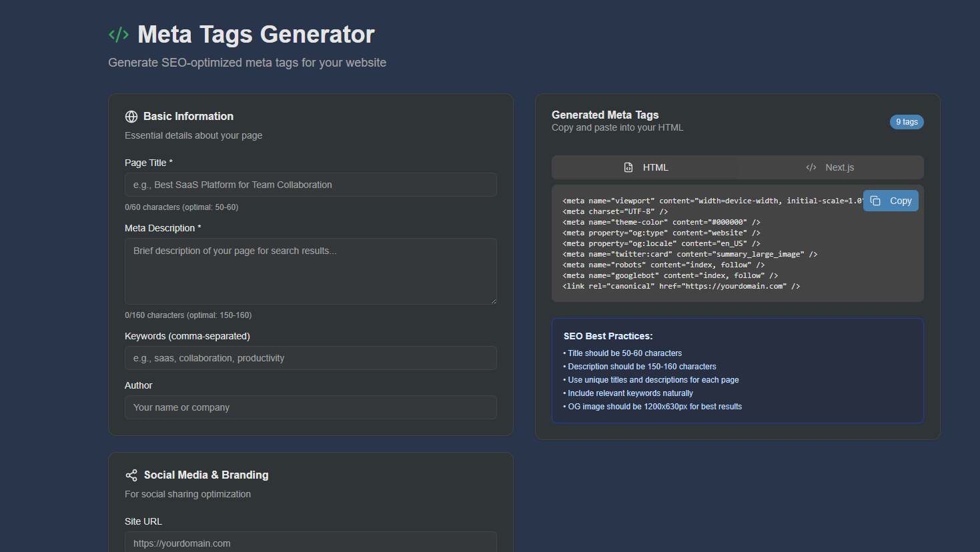Click the charset UTF-8 code line

(615, 211)
